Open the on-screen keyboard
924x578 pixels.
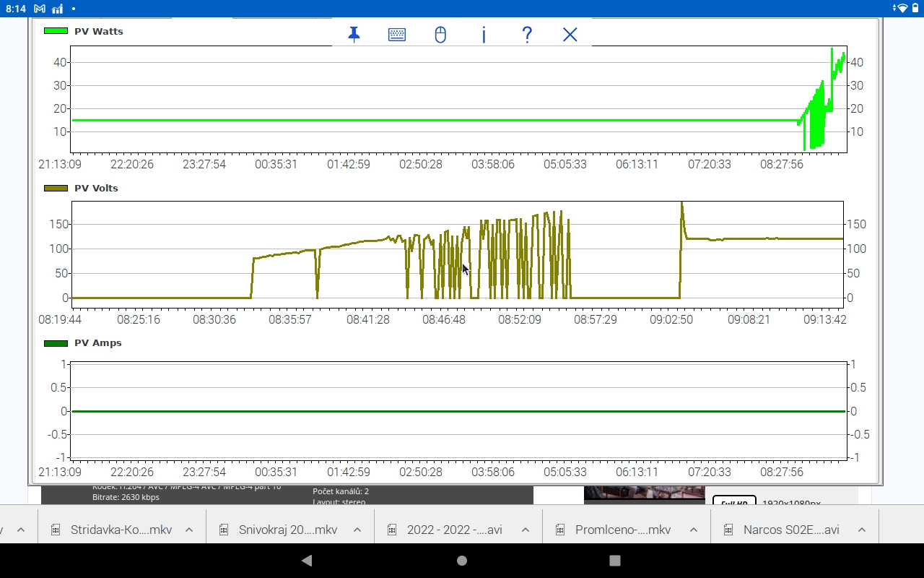pos(397,35)
